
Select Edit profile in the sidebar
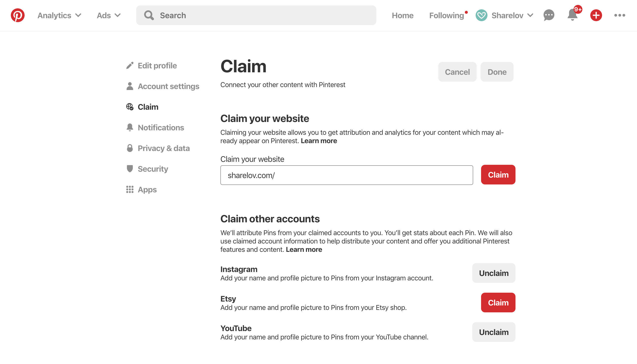[x=157, y=65]
